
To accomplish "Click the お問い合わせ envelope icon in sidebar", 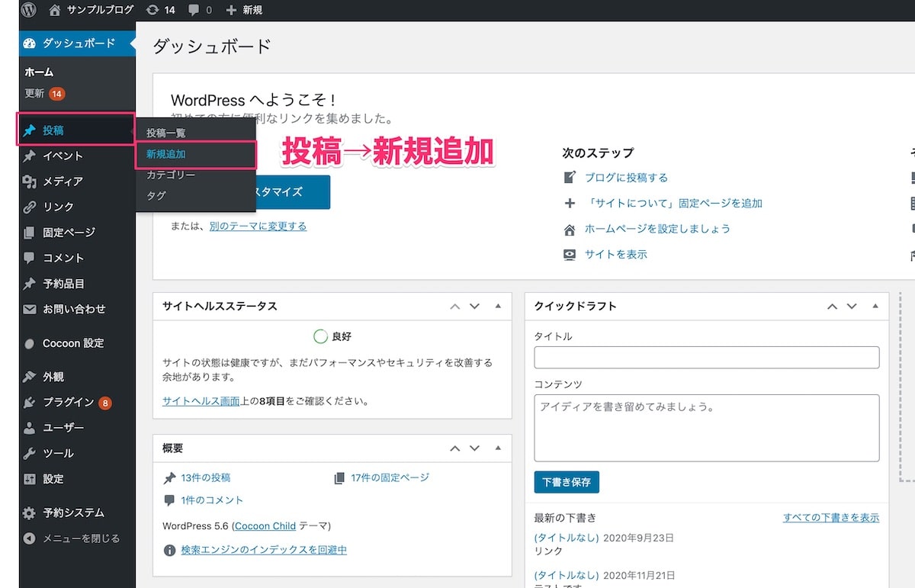I will tap(30, 309).
